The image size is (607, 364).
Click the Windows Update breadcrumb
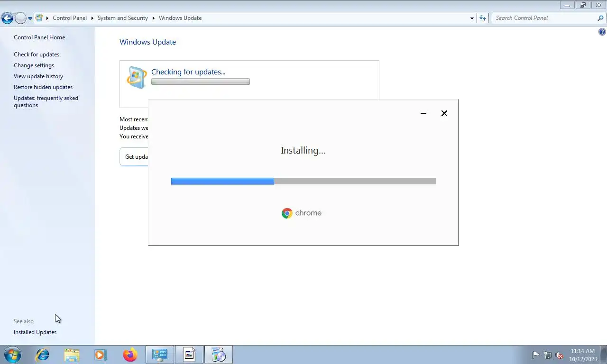180,18
